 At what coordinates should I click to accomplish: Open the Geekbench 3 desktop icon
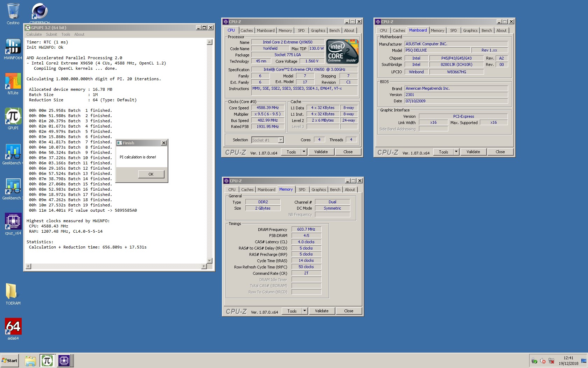[x=13, y=189]
